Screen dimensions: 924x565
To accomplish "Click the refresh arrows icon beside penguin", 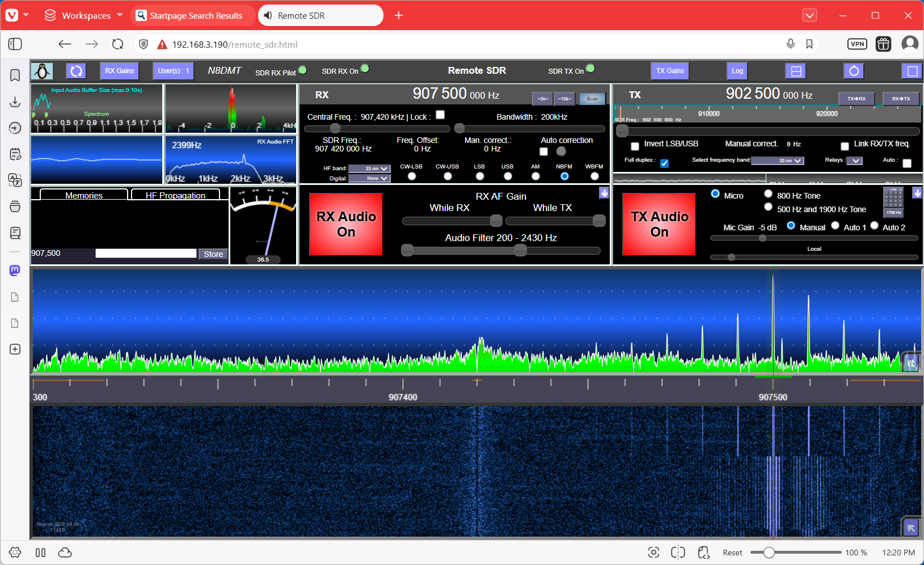I will pyautogui.click(x=76, y=71).
